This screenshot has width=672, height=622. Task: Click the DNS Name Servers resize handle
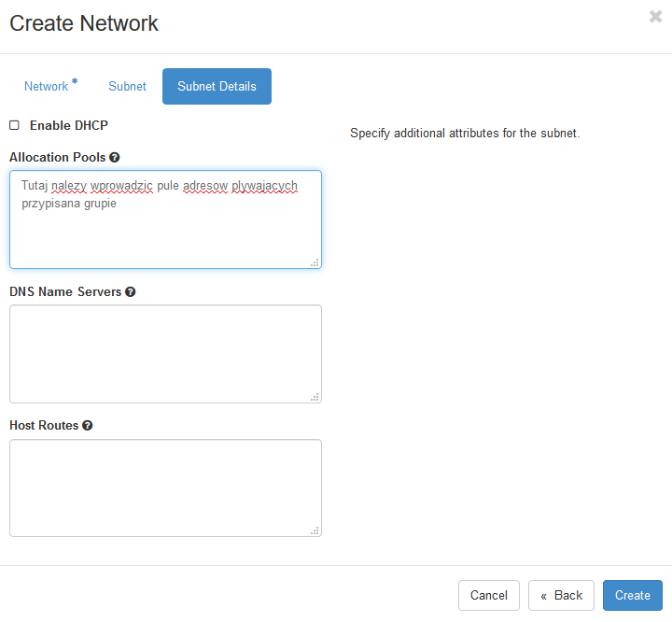point(315,397)
